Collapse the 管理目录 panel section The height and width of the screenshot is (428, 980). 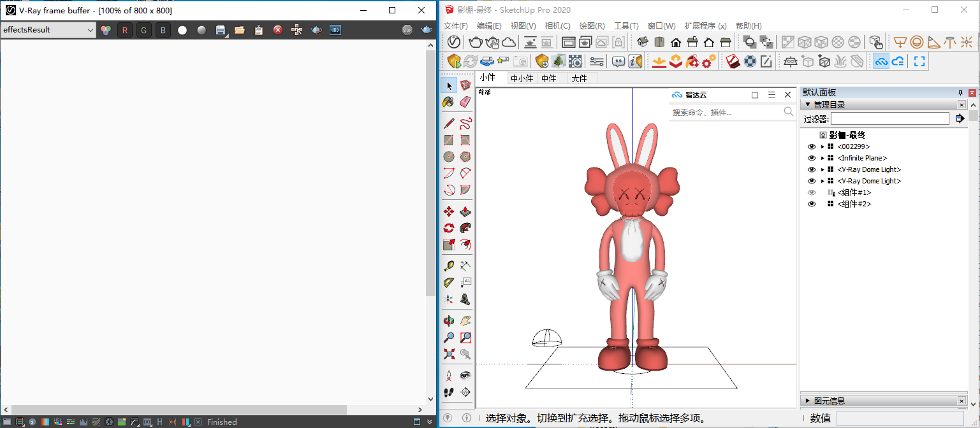coord(808,104)
